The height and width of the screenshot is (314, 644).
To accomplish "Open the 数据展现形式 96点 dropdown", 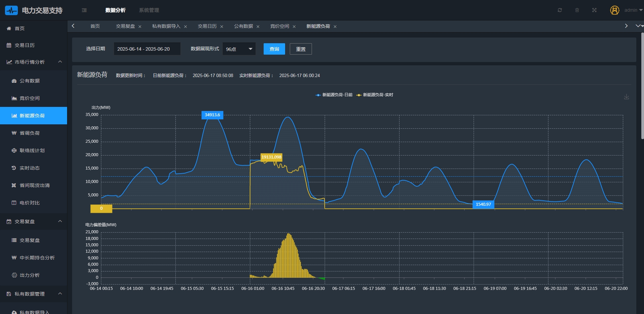I will pyautogui.click(x=239, y=49).
